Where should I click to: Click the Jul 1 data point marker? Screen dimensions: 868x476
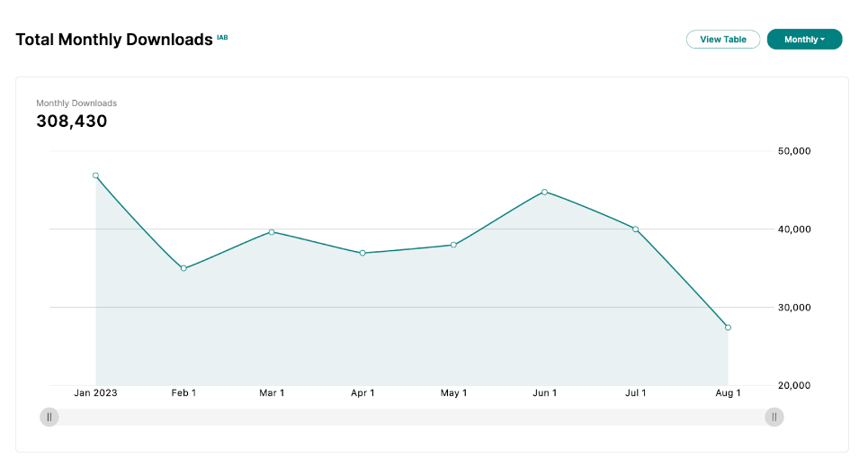635,229
